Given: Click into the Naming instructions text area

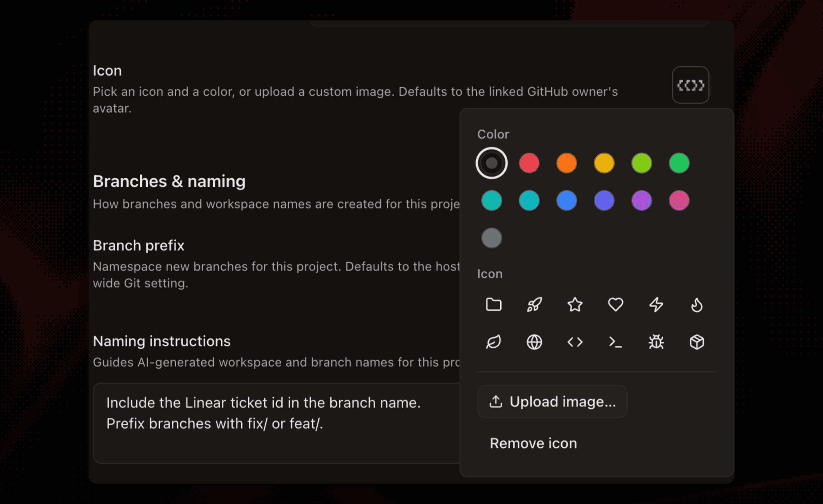Looking at the screenshot, I should pyautogui.click(x=277, y=423).
